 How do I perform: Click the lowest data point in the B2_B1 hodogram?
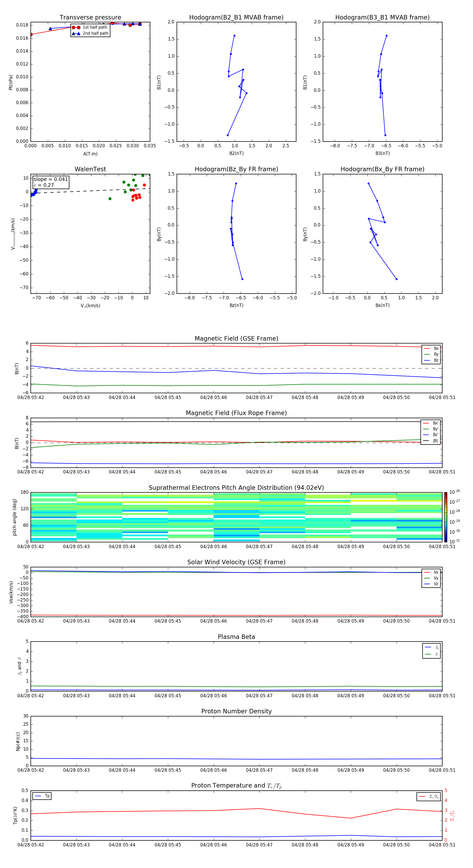coord(228,135)
